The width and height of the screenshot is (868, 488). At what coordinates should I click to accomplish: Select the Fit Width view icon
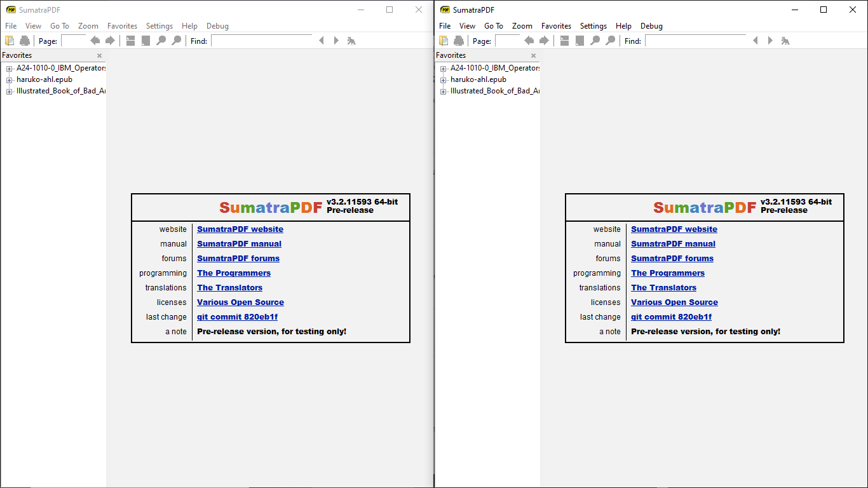(x=130, y=40)
